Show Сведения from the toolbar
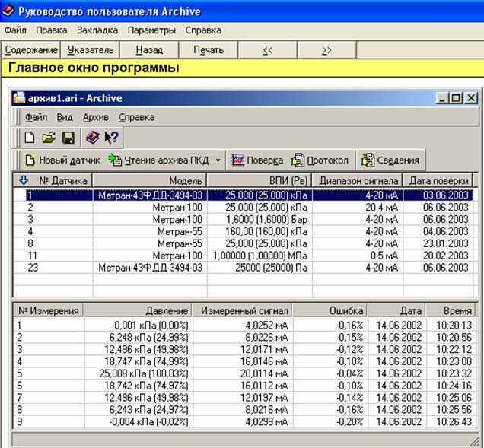This screenshot has height=448, width=484. (x=390, y=160)
